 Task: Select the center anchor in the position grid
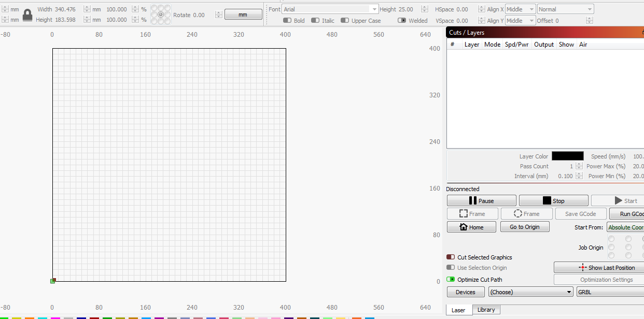[x=161, y=15]
